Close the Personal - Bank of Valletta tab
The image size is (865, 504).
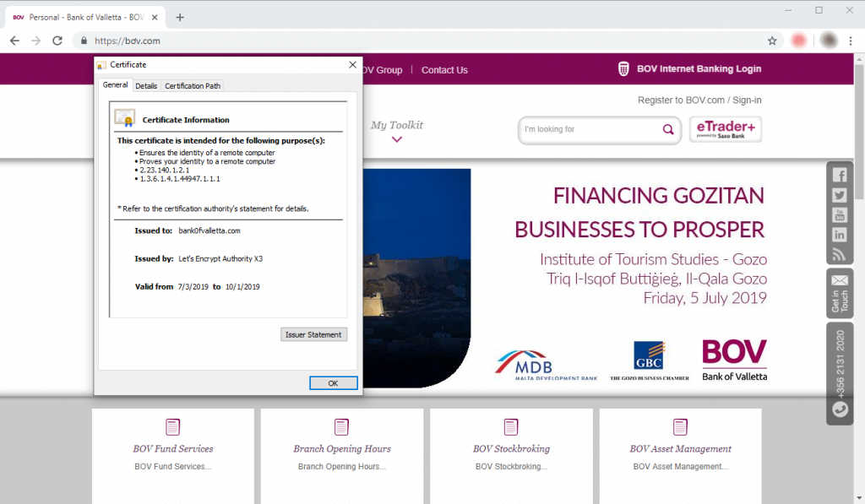[155, 17]
